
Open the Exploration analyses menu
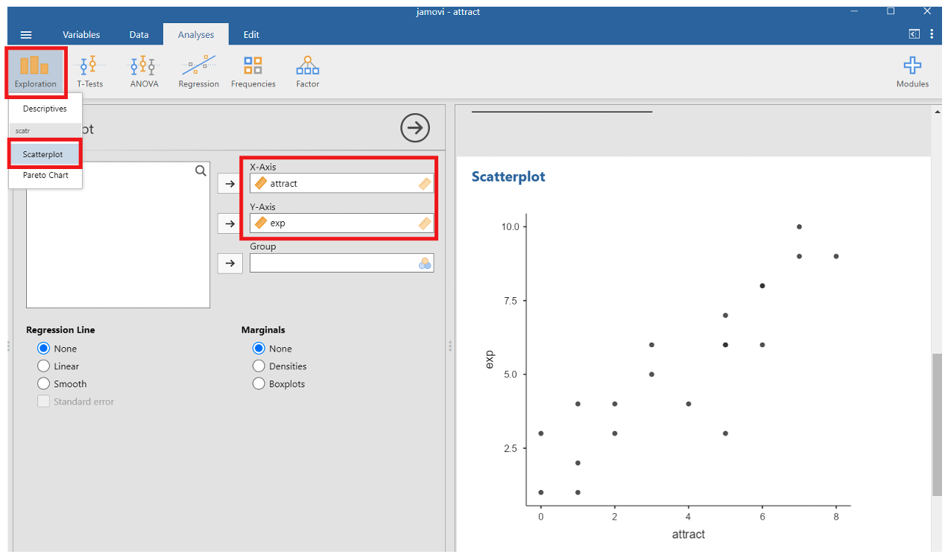[x=36, y=71]
